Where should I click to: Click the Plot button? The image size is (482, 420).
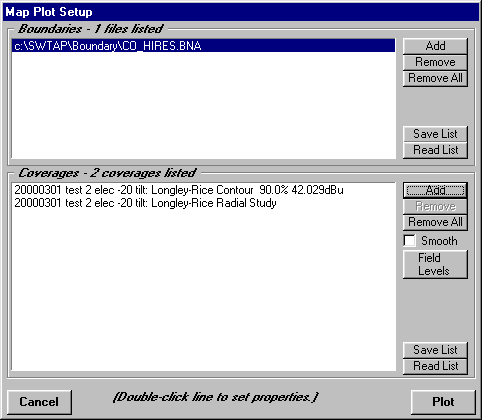pos(443,402)
